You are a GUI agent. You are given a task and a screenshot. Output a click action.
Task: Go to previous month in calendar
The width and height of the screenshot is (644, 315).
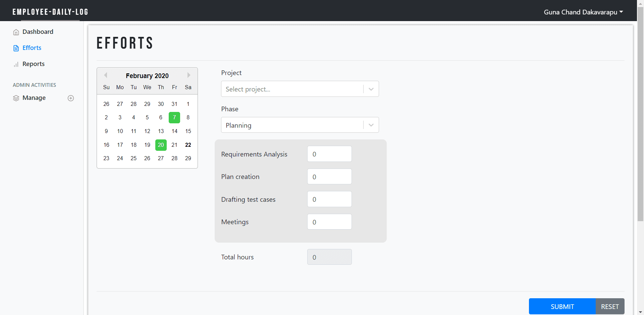(106, 75)
